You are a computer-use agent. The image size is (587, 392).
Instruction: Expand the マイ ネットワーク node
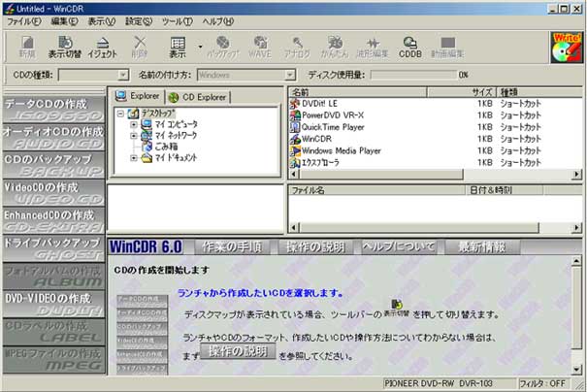pyautogui.click(x=133, y=136)
